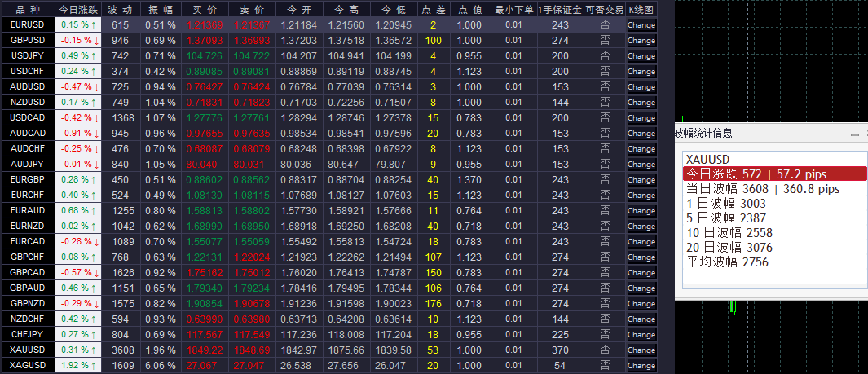Select 20 日波幅 3076 line
This screenshot has width=868, height=374.
pos(775,248)
